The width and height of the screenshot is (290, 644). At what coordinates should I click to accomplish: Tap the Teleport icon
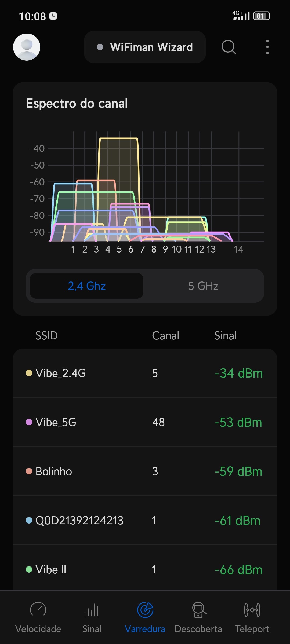252,610
